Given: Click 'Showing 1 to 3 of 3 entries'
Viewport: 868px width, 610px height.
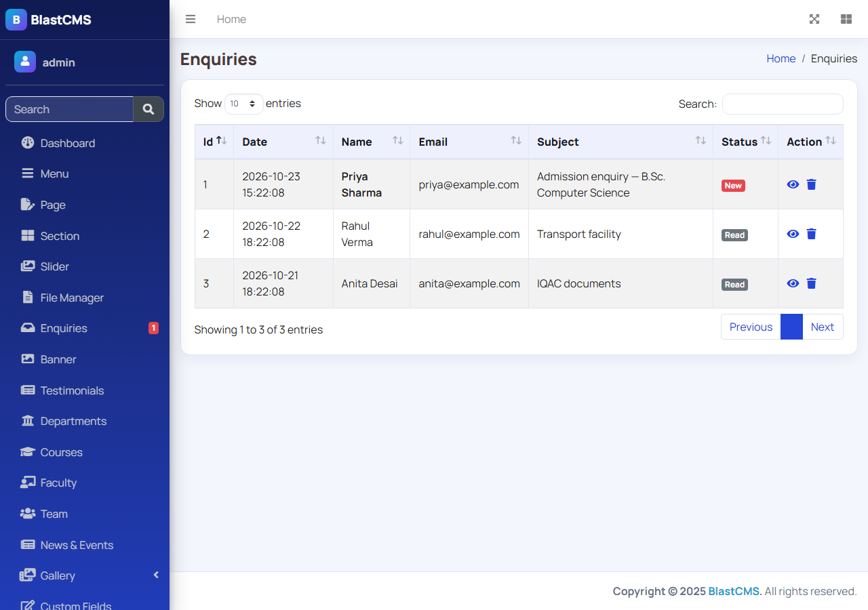Looking at the screenshot, I should point(258,329).
